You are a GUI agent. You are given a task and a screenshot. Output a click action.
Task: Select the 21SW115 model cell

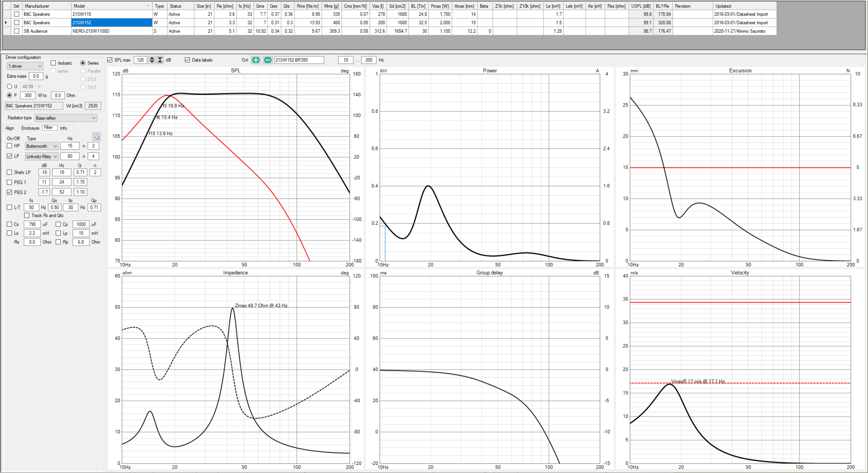pos(112,14)
